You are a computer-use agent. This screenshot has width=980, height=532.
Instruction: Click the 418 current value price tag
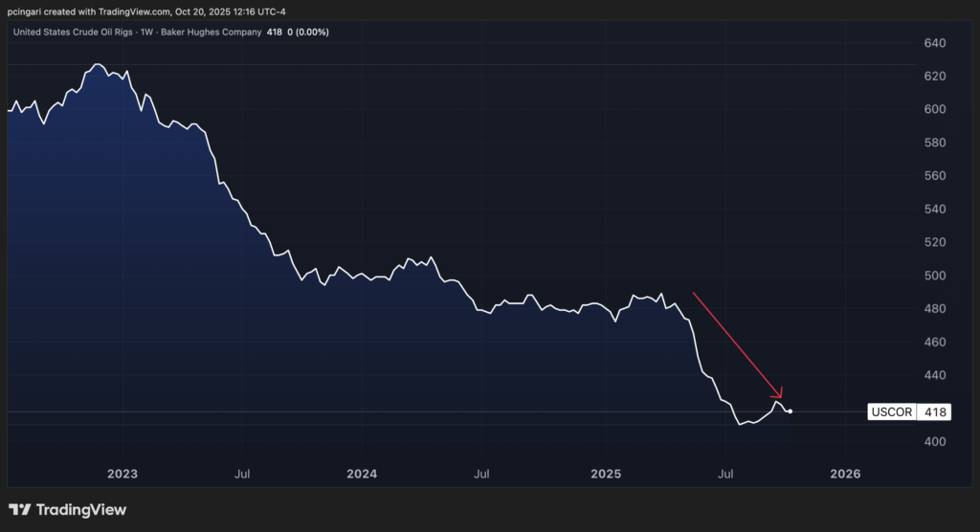934,412
